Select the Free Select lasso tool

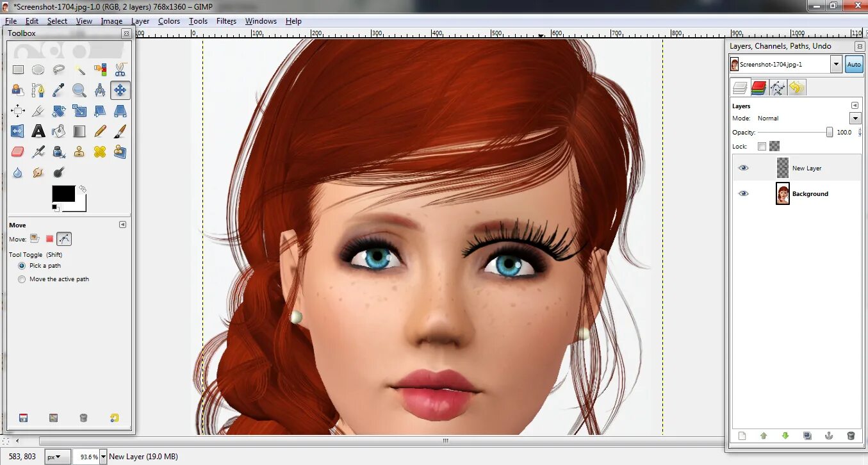59,70
